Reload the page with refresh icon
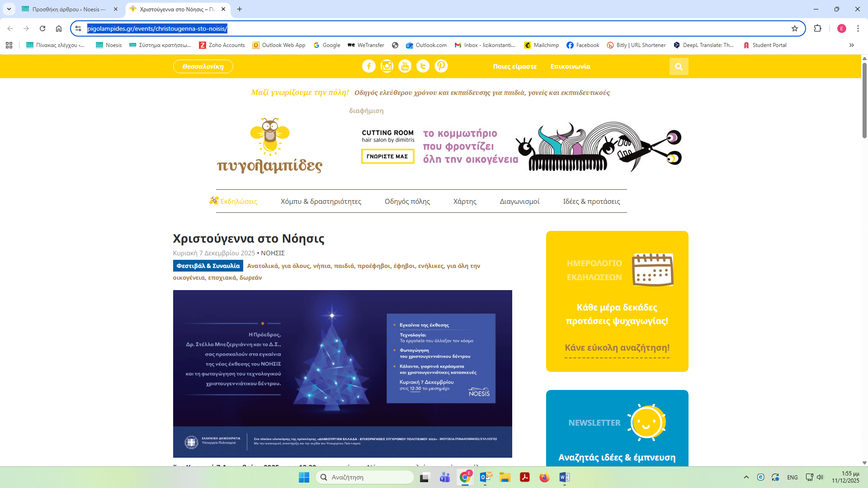Image resolution: width=868 pixels, height=488 pixels. pos(42,28)
